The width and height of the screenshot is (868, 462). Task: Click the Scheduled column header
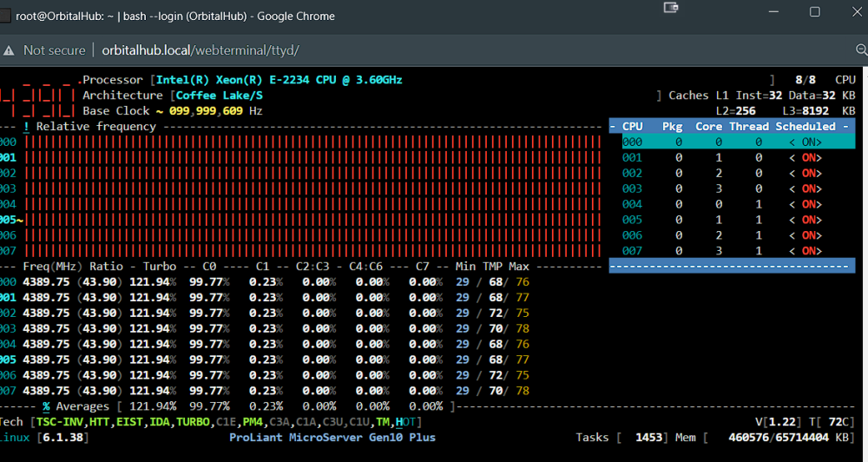click(806, 126)
